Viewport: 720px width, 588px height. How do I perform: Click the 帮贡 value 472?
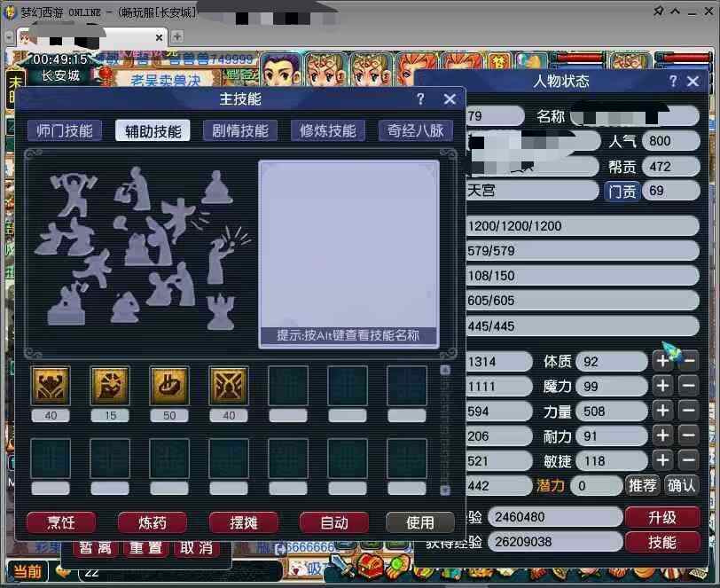click(671, 167)
